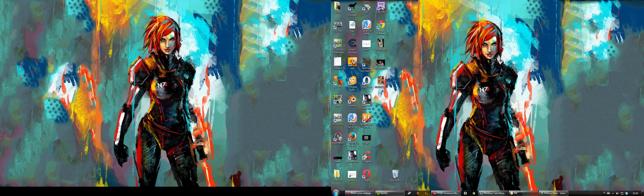This screenshot has width=644, height=196.
Task: Select the wat RAR archive icon
Action: 352,64
